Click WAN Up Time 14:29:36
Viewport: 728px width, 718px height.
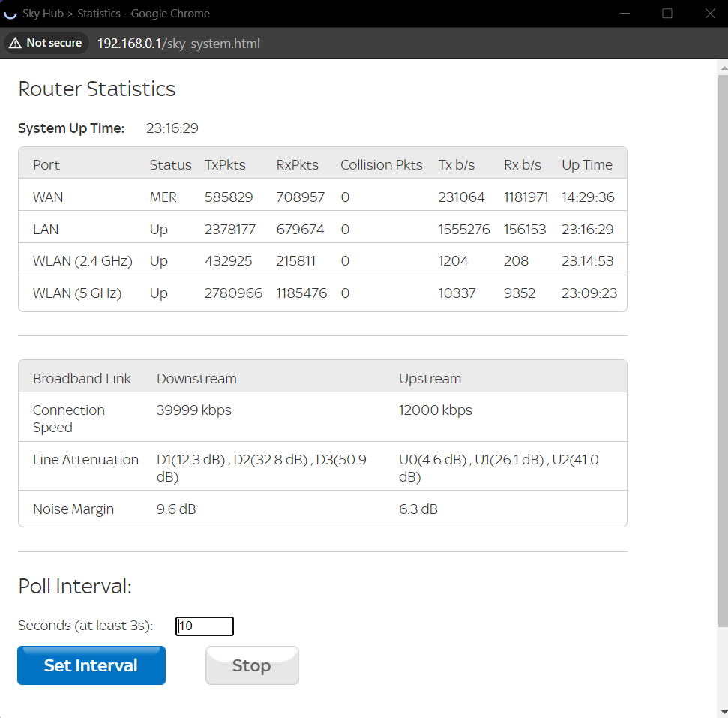point(588,197)
